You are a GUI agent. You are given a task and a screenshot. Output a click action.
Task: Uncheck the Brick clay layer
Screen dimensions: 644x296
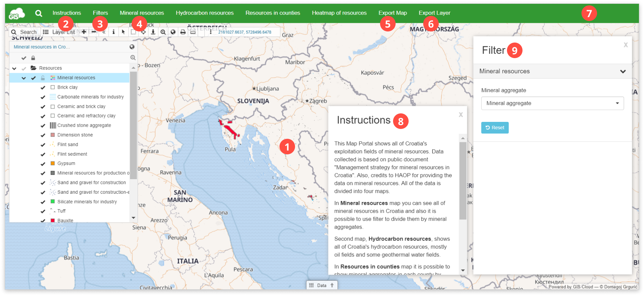[43, 87]
